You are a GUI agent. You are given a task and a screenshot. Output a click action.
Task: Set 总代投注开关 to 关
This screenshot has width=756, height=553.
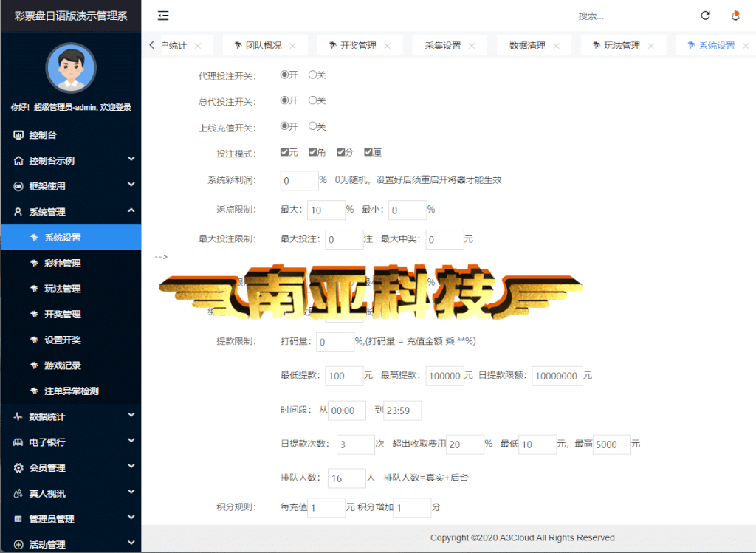pyautogui.click(x=312, y=100)
